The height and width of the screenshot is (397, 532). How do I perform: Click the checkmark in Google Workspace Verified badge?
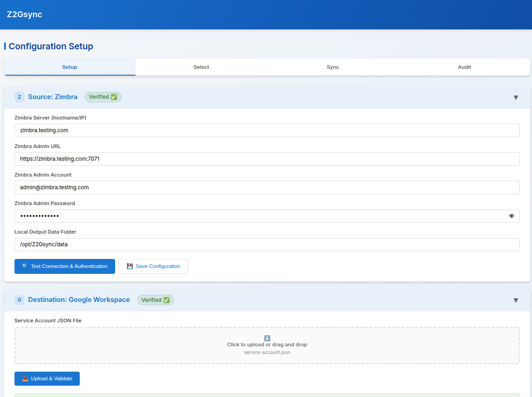167,300
